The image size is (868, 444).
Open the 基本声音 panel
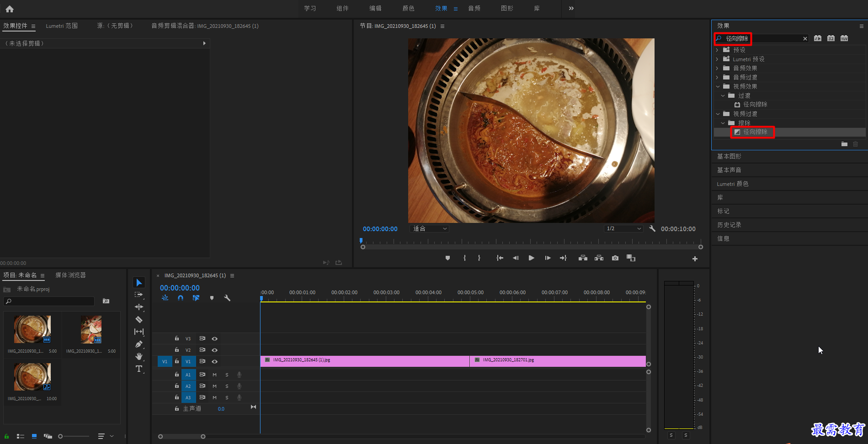pos(729,170)
